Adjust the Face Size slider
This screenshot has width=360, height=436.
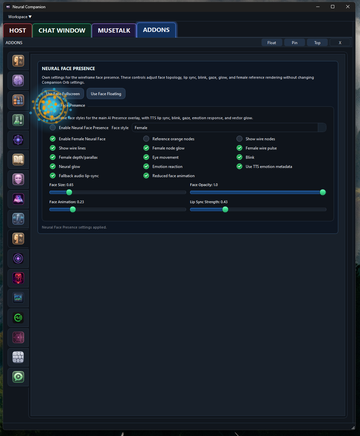pyautogui.click(x=117, y=192)
